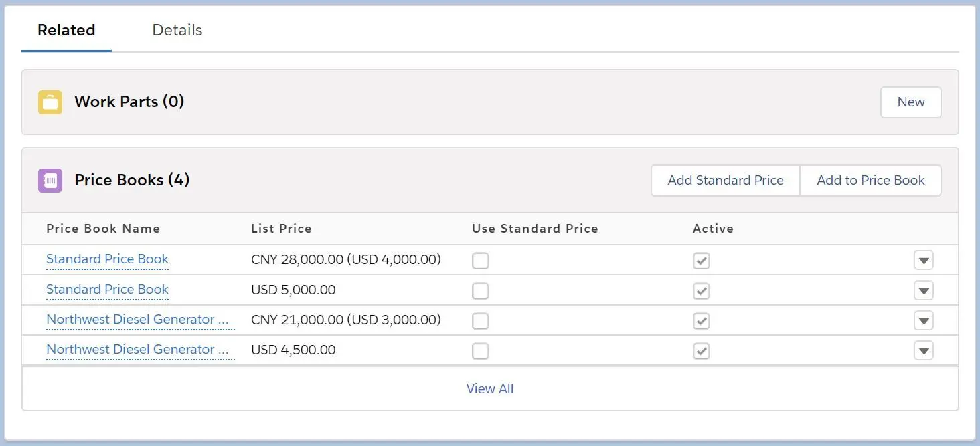Image resolution: width=980 pixels, height=446 pixels.
Task: Click Active checkbox in CNY 28,000.00 row
Action: pos(701,261)
